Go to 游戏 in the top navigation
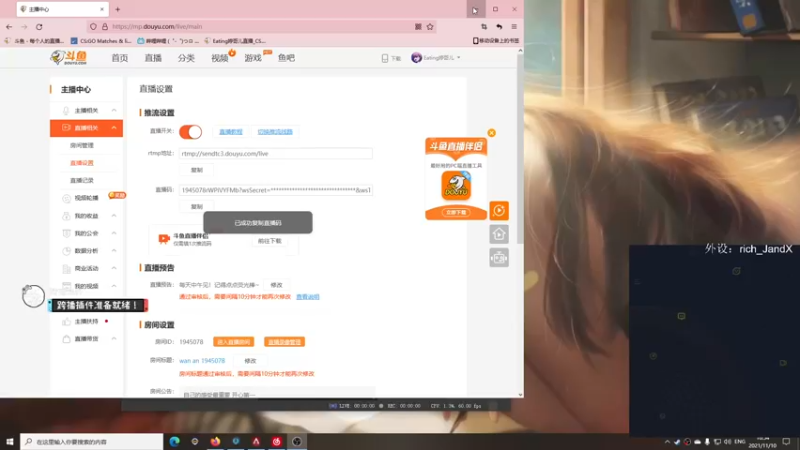The width and height of the screenshot is (800, 450). [253, 58]
